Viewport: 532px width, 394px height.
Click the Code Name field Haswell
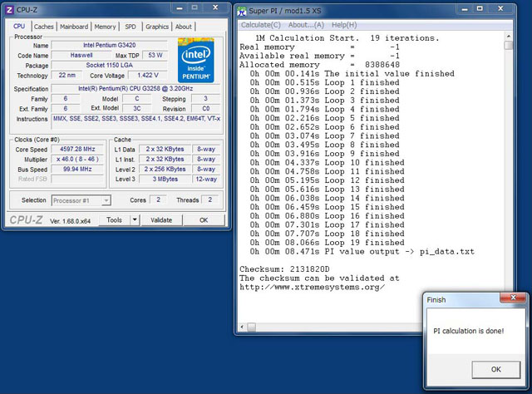[x=81, y=56]
